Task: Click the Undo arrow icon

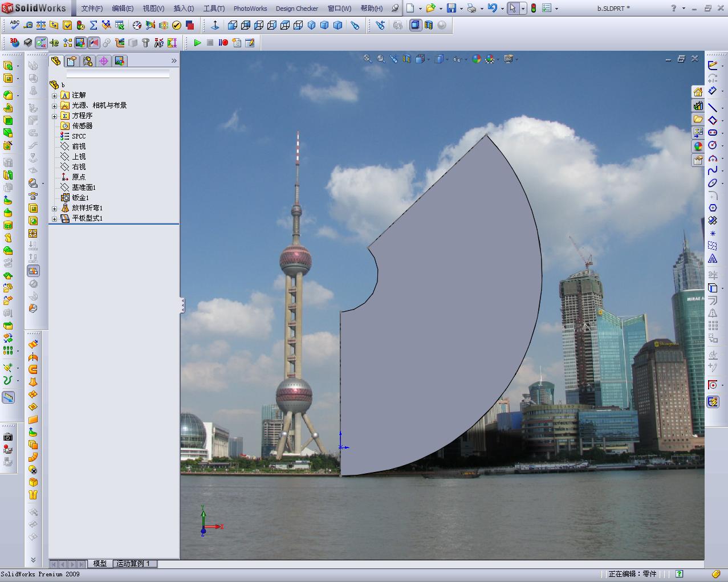Action: (x=493, y=9)
